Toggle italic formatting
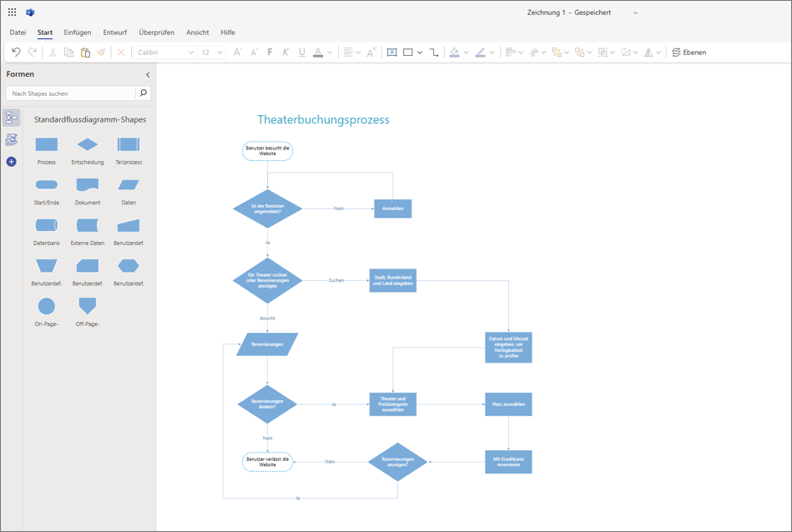Screen dimensions: 792x532 click(285, 52)
